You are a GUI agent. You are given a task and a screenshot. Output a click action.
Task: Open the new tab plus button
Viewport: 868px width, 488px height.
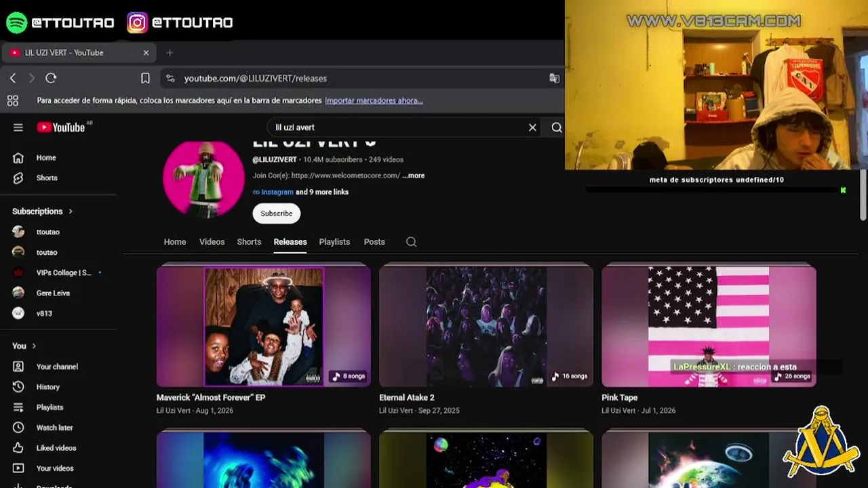[170, 53]
